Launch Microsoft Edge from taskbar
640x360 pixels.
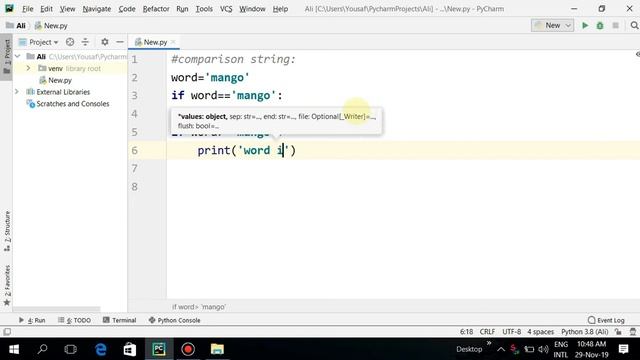pyautogui.click(x=101, y=349)
